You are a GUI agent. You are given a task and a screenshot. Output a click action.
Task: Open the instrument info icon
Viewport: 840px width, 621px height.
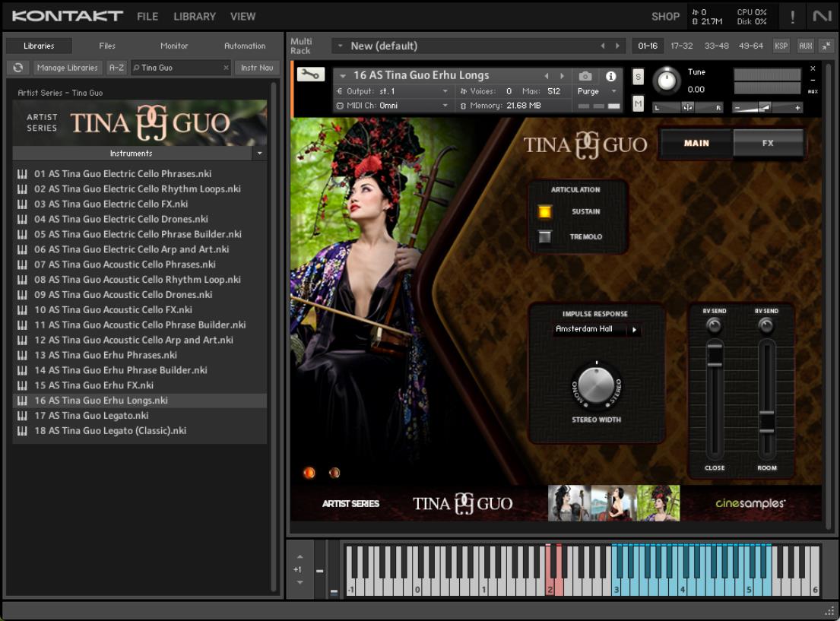click(x=610, y=76)
